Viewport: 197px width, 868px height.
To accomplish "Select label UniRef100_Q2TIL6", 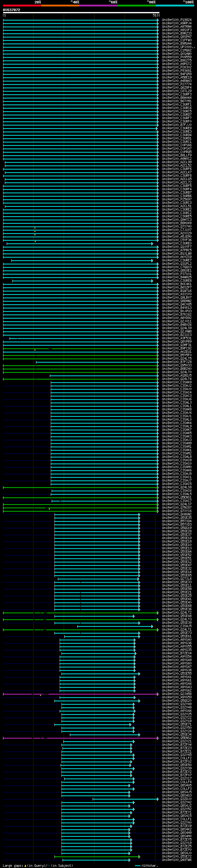I will click(x=176, y=579).
